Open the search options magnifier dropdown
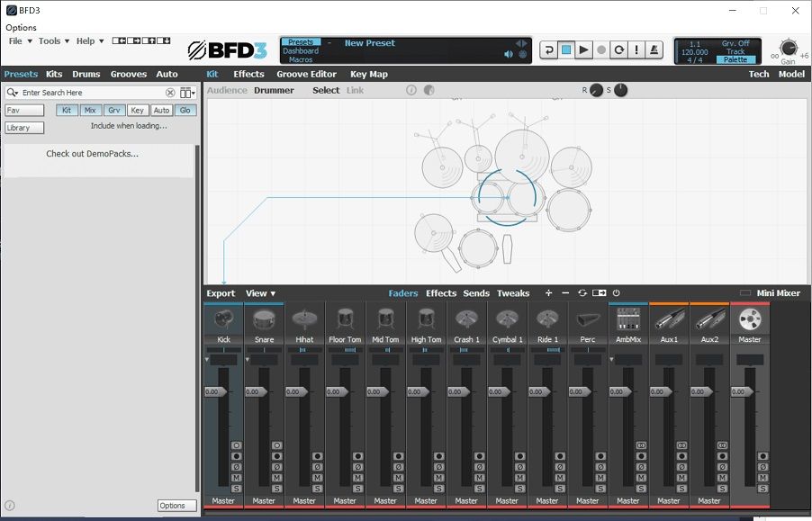812x521 pixels. click(x=13, y=93)
